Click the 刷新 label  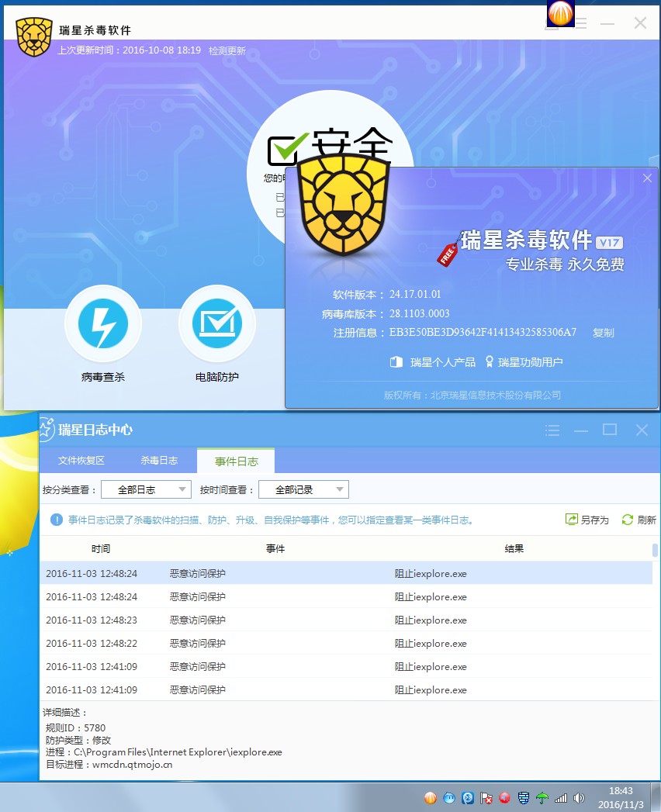tap(646, 520)
